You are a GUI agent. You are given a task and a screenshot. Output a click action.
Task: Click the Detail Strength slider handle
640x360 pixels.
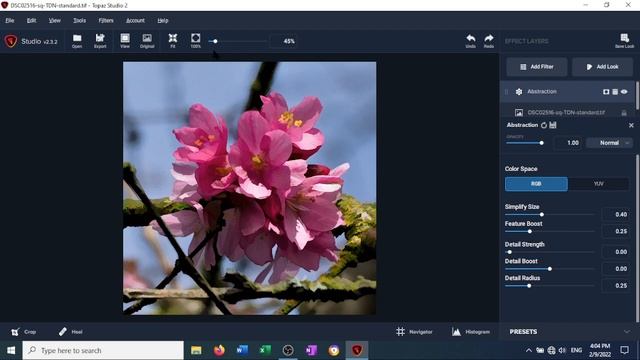[x=509, y=252]
